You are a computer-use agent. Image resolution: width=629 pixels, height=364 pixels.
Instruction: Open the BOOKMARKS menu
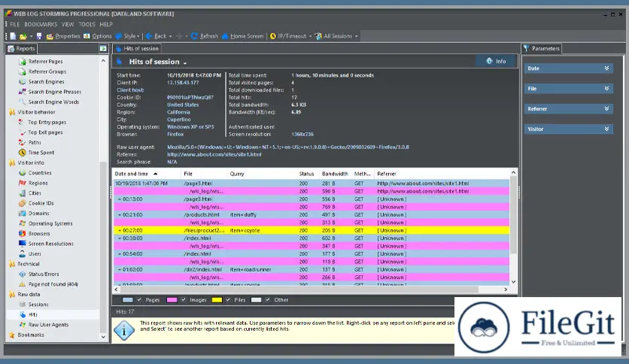(x=41, y=25)
